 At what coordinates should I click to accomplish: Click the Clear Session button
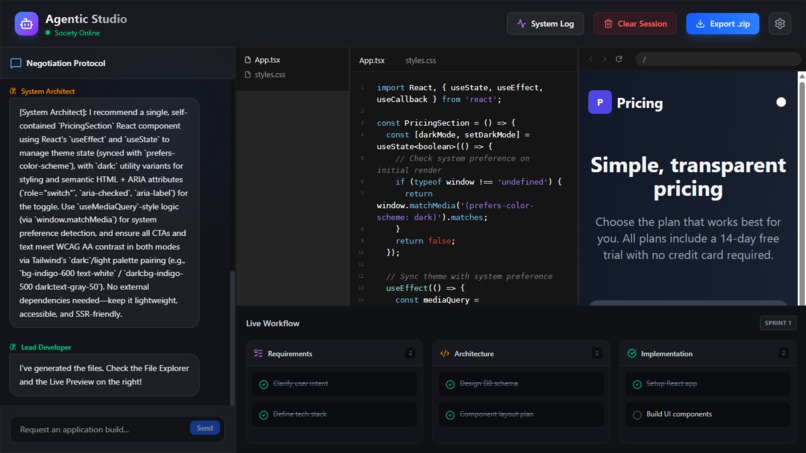[x=635, y=24]
